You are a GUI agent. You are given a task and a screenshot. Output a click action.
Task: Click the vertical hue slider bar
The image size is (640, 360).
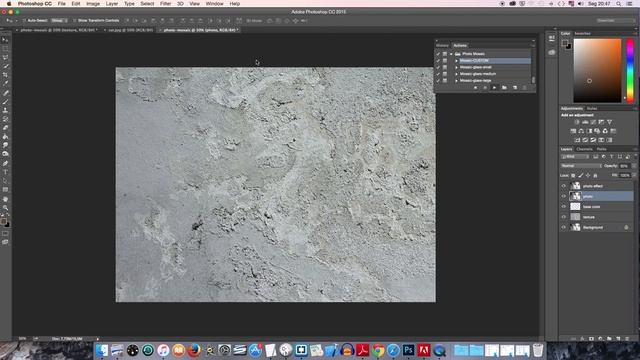coord(630,71)
